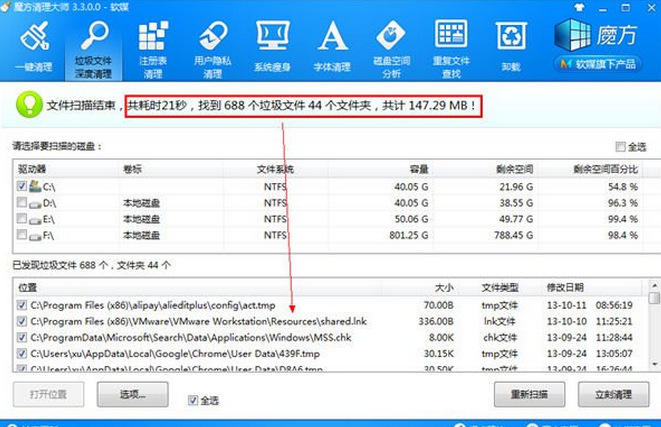
Task: Uncheck MSS.chk file checkbox
Action: (21, 338)
